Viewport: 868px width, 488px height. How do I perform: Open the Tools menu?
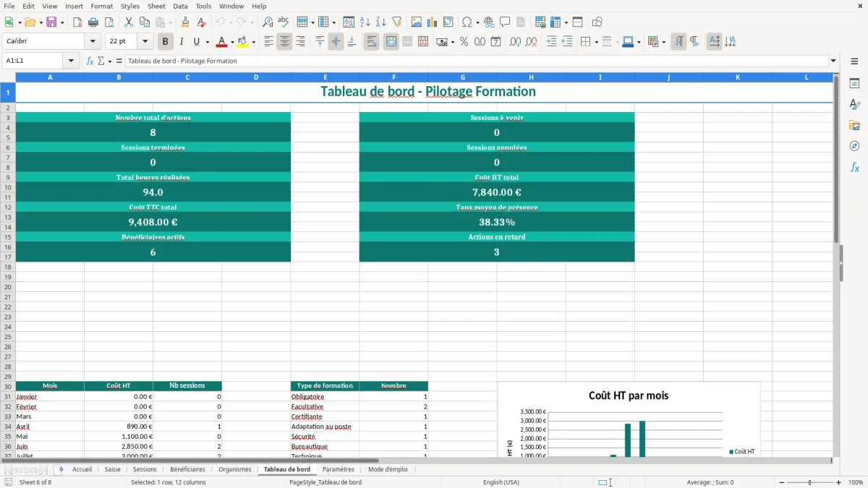[203, 6]
